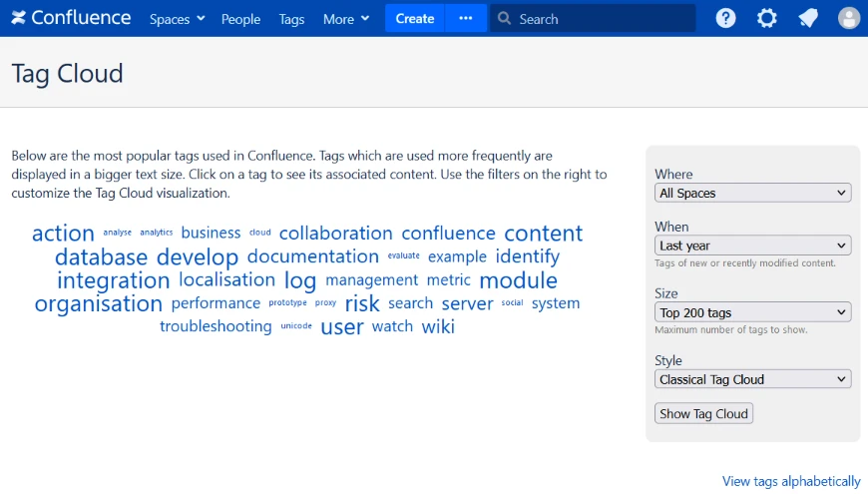Open the collaboration tag

336,234
